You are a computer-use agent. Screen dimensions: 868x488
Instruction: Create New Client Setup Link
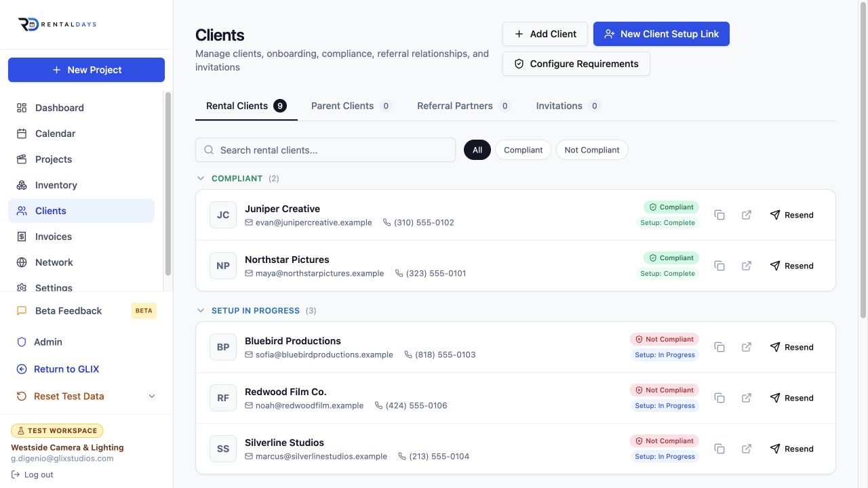(661, 34)
